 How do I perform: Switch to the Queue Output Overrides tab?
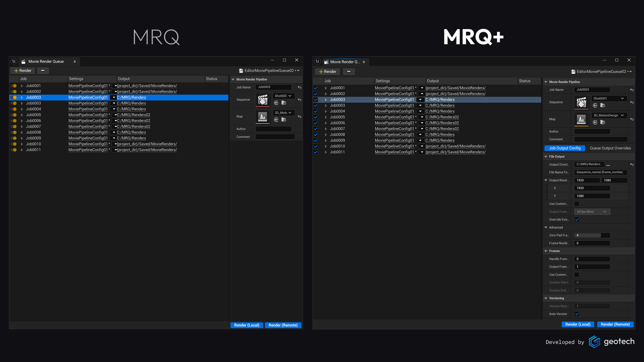coord(610,148)
